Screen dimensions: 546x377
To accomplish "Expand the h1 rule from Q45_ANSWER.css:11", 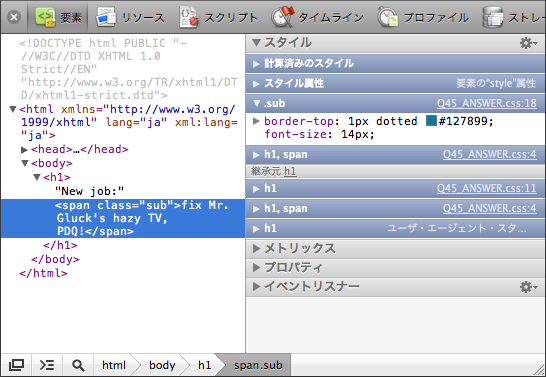I will tap(256, 189).
